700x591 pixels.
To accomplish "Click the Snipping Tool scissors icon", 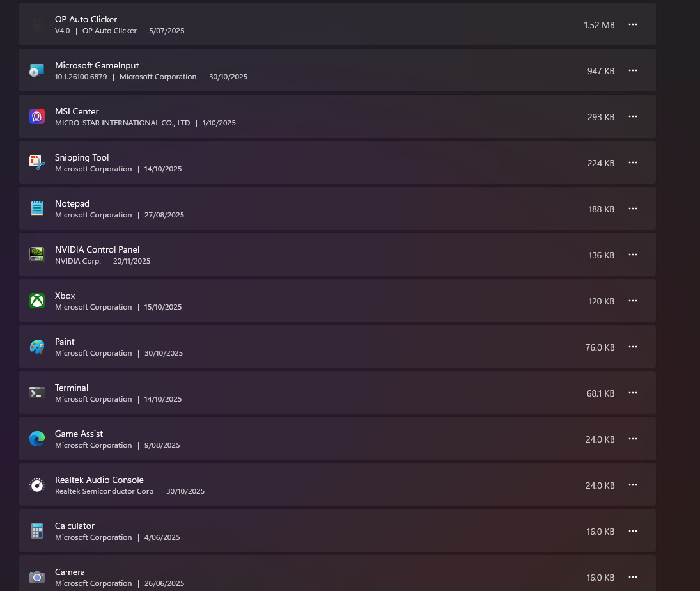I will point(37,162).
